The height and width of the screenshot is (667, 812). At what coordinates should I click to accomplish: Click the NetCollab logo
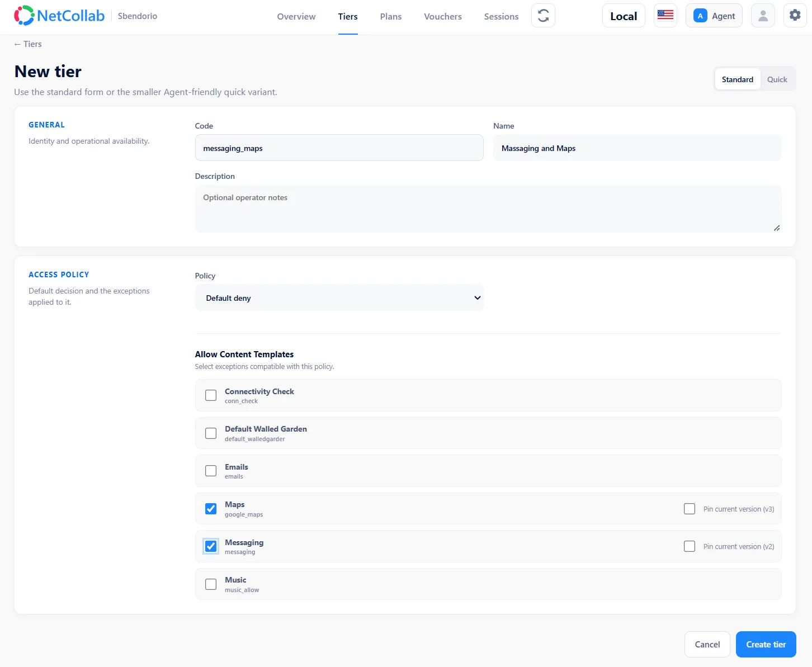(59, 16)
